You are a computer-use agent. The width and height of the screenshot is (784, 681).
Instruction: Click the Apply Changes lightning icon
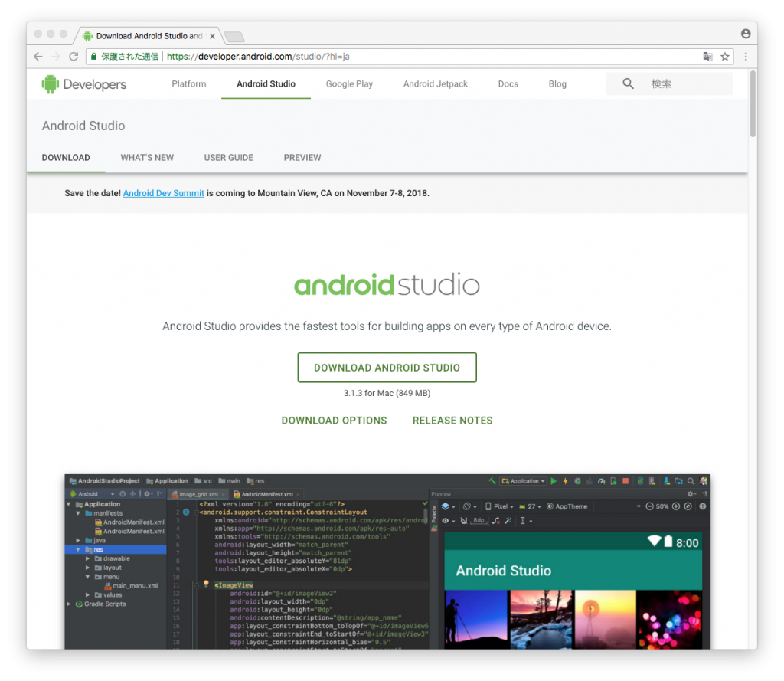[x=565, y=481]
